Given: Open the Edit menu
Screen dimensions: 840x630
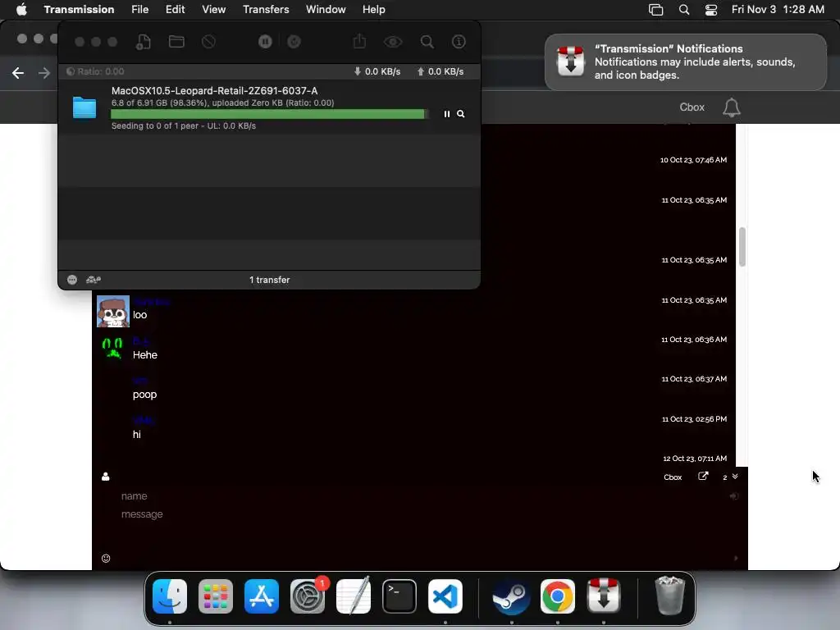Looking at the screenshot, I should coord(176,9).
